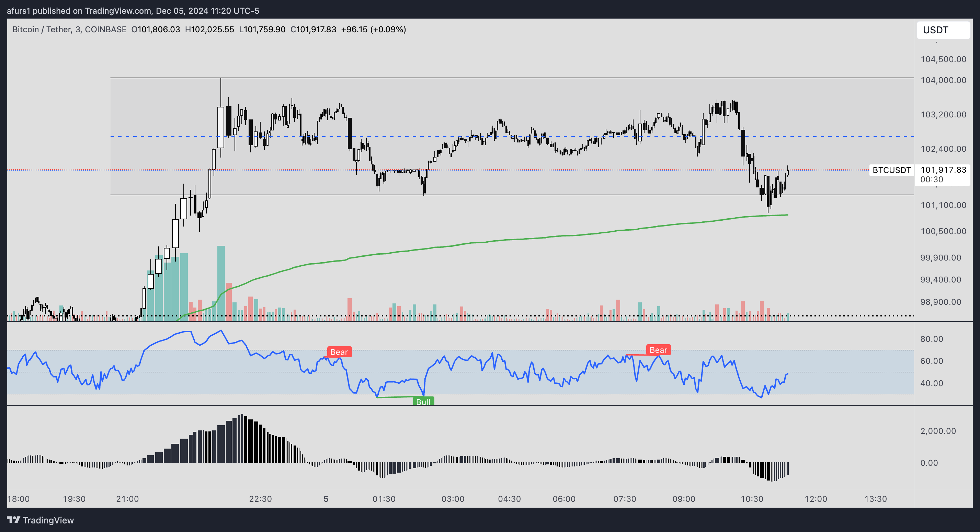
Task: Click the 07:30 time axis label
Action: (x=625, y=499)
